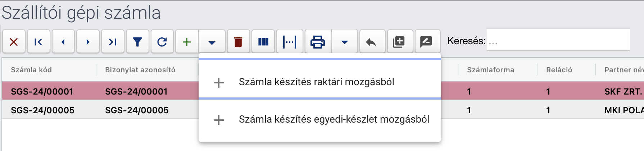The width and height of the screenshot is (644, 151).
Task: Click the green plus add icon
Action: click(187, 42)
